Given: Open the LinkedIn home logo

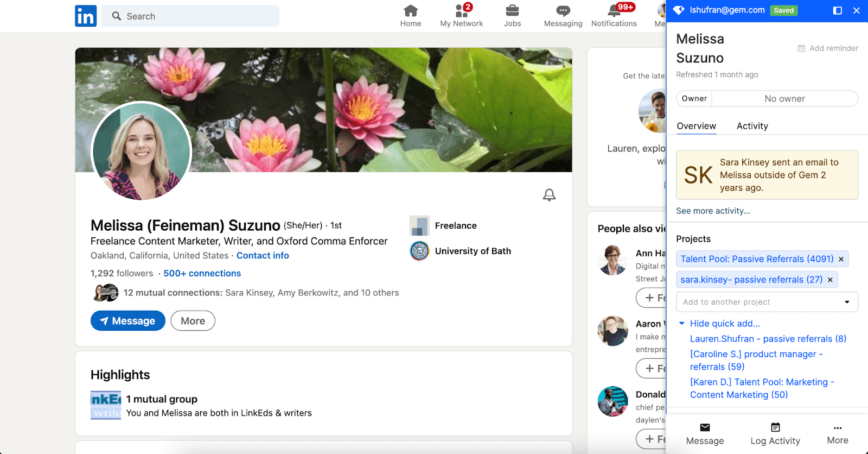Looking at the screenshot, I should (86, 16).
